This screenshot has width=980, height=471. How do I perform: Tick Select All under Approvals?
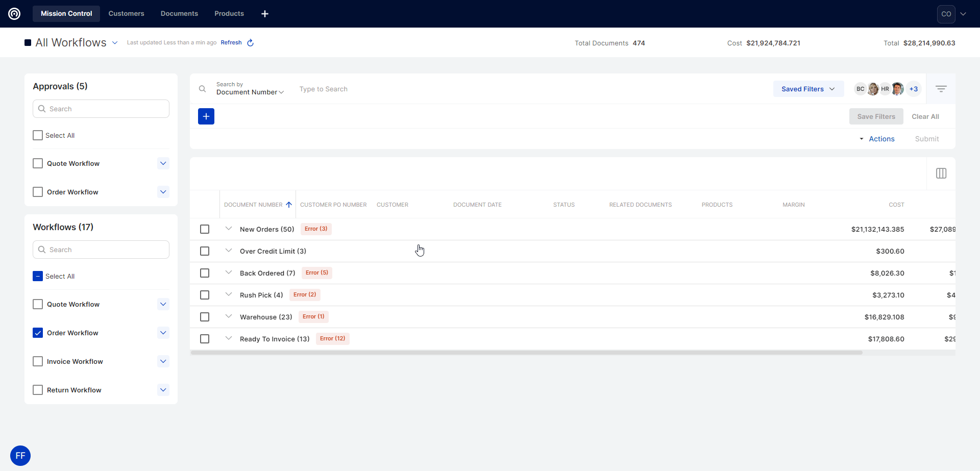tap(38, 135)
